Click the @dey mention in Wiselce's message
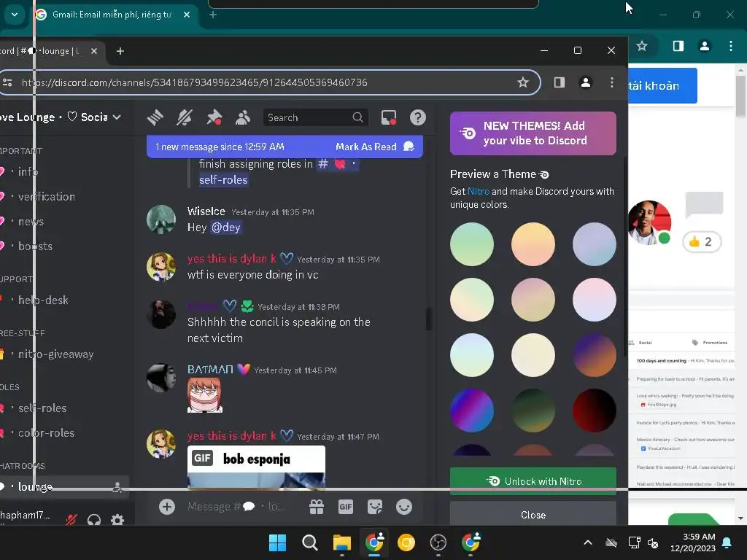747x560 pixels. pos(226,227)
